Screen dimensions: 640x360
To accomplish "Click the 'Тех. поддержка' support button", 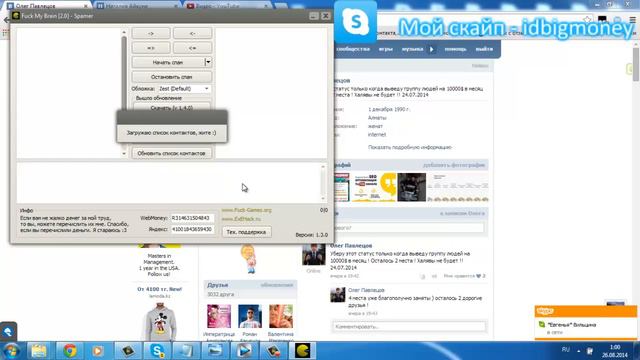I will click(246, 232).
